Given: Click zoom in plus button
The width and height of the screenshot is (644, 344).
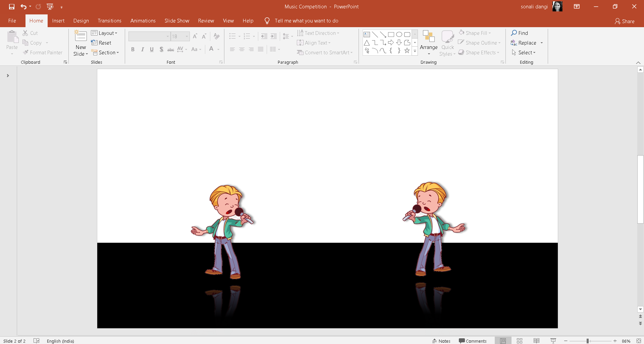Looking at the screenshot, I should click(615, 341).
